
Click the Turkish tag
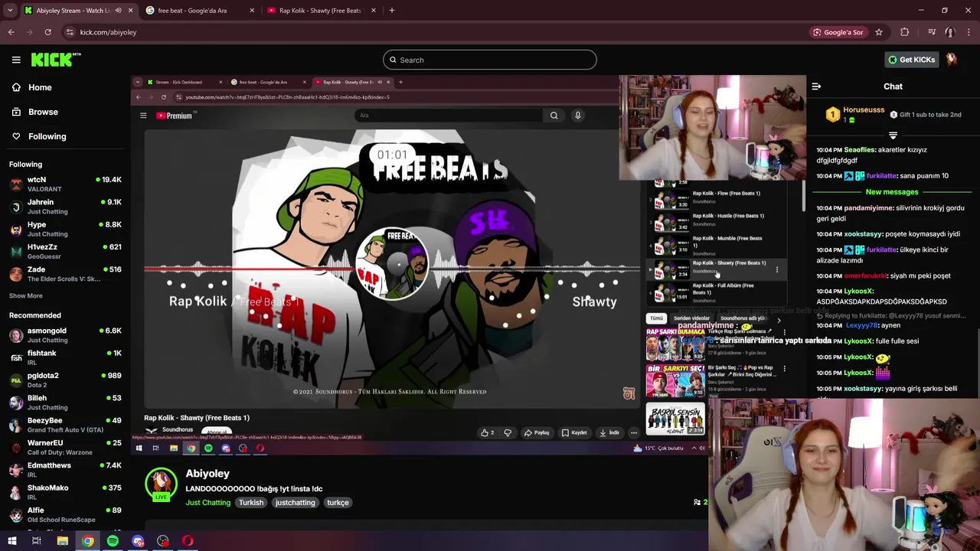pos(251,503)
